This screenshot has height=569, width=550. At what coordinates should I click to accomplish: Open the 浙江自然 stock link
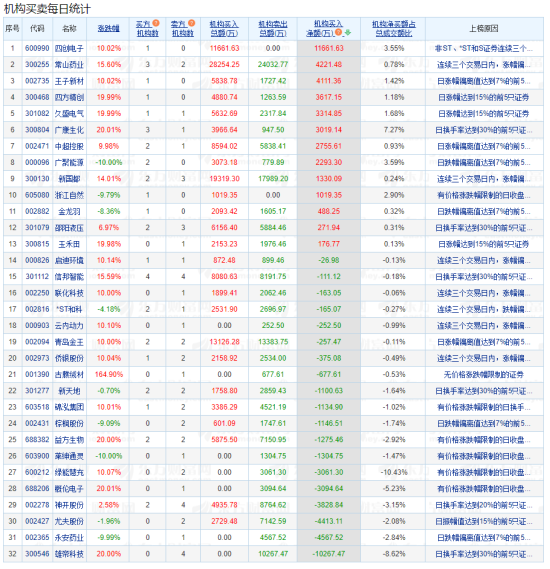point(69,195)
